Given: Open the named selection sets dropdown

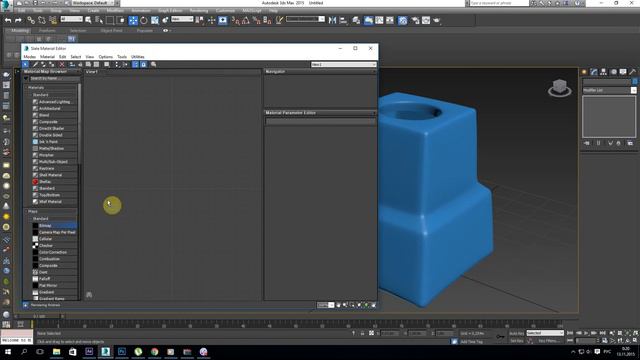Looking at the screenshot, I should tap(305, 19).
